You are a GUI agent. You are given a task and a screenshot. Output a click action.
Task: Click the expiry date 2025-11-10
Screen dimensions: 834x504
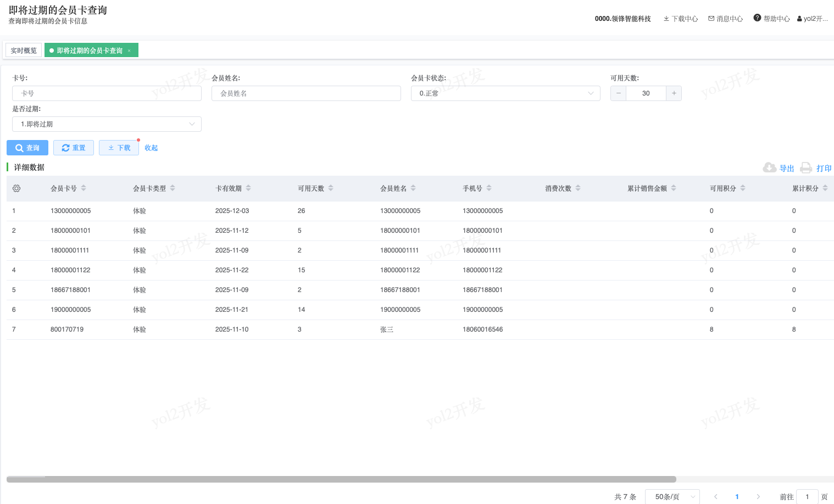232,329
